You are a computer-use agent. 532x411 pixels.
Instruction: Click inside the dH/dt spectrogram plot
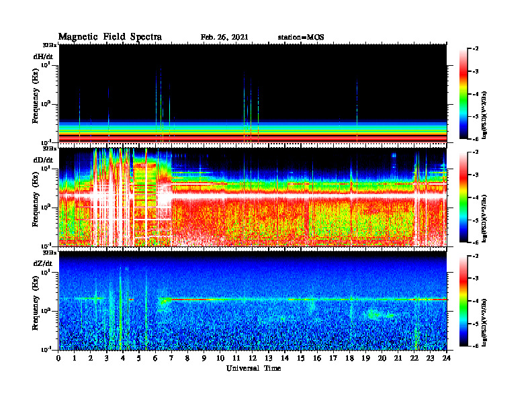(253, 93)
